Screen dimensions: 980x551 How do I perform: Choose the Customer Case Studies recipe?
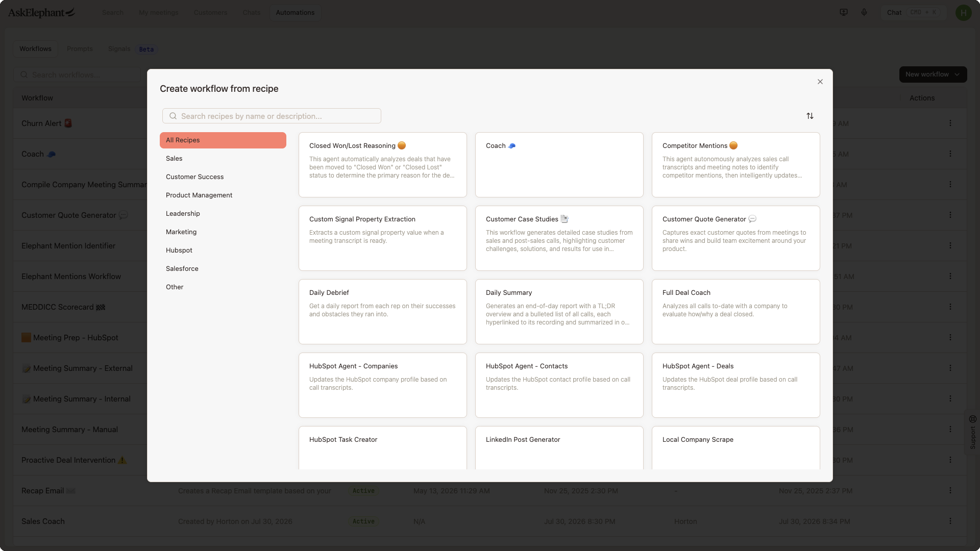[x=559, y=238]
